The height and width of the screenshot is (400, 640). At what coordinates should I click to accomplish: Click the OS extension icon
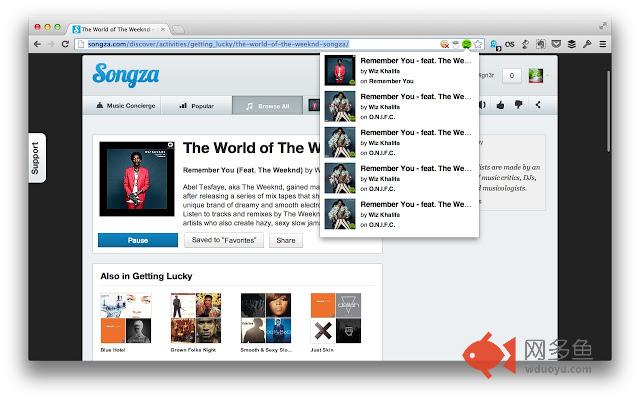coord(509,44)
